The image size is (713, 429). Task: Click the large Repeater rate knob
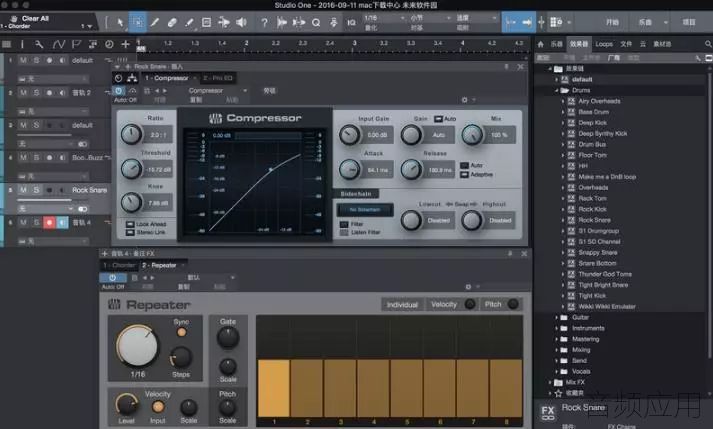pos(137,346)
